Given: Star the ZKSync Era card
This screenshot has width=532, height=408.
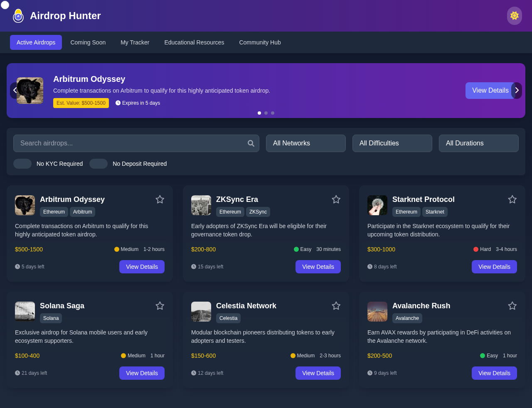Looking at the screenshot, I should pos(336,199).
